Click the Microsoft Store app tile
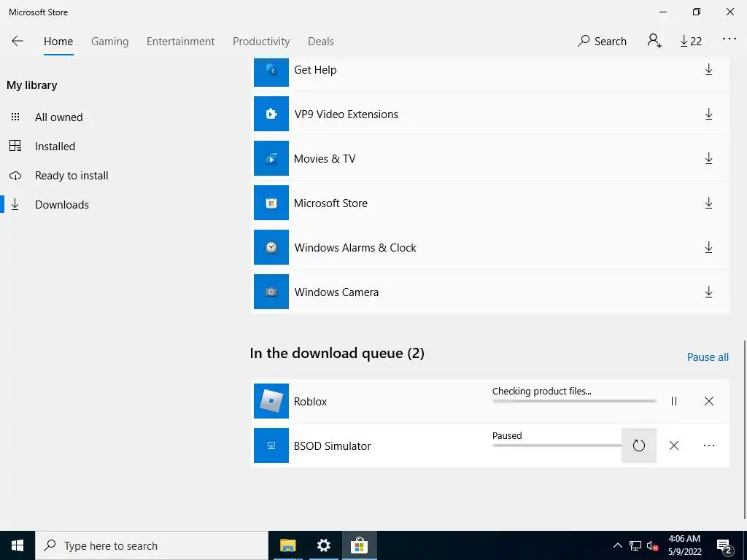The height and width of the screenshot is (560, 747). 271,203
